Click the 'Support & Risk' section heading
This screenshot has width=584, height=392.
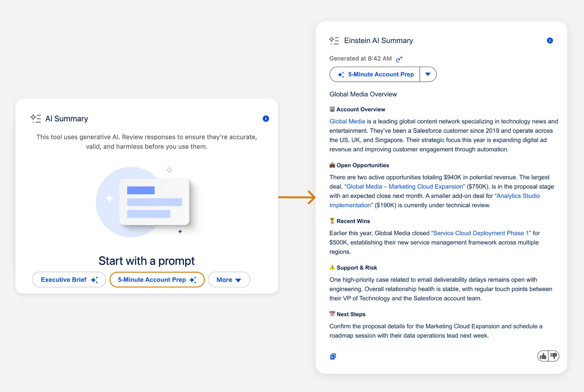(x=357, y=268)
